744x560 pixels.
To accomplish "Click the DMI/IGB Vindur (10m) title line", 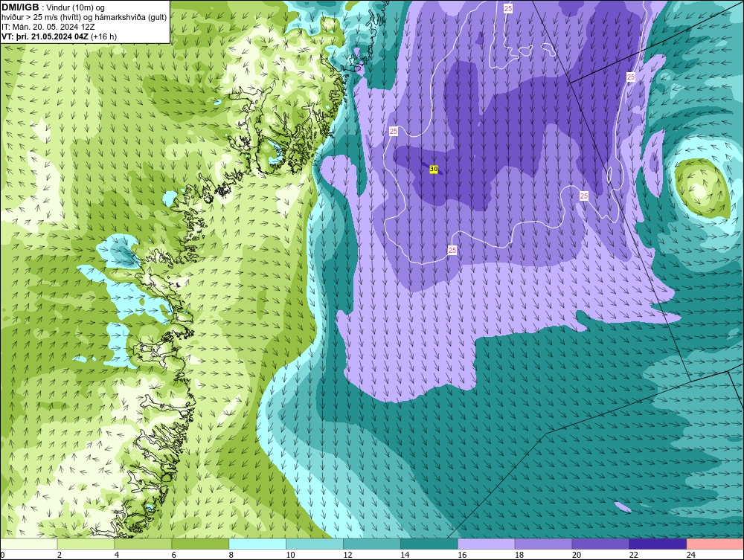I will tap(54, 7).
